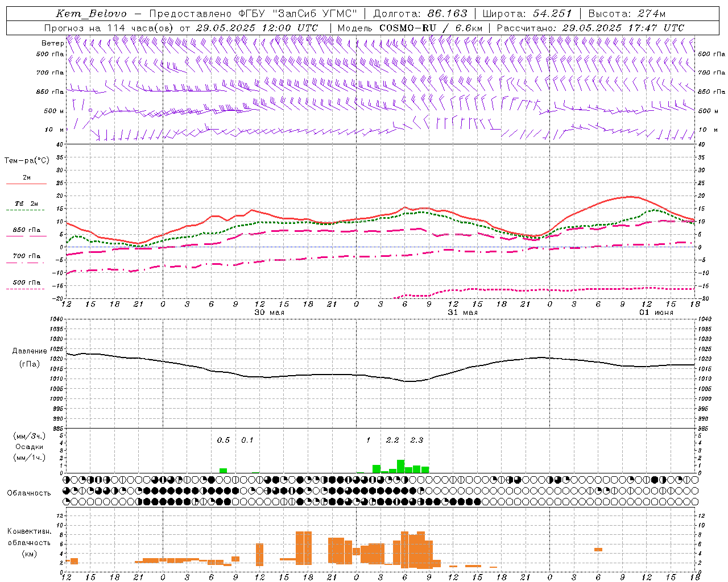Viewport: 728px width, 582px height.
Task: Click the Td 2м dew point legend label
Action: pos(27,203)
